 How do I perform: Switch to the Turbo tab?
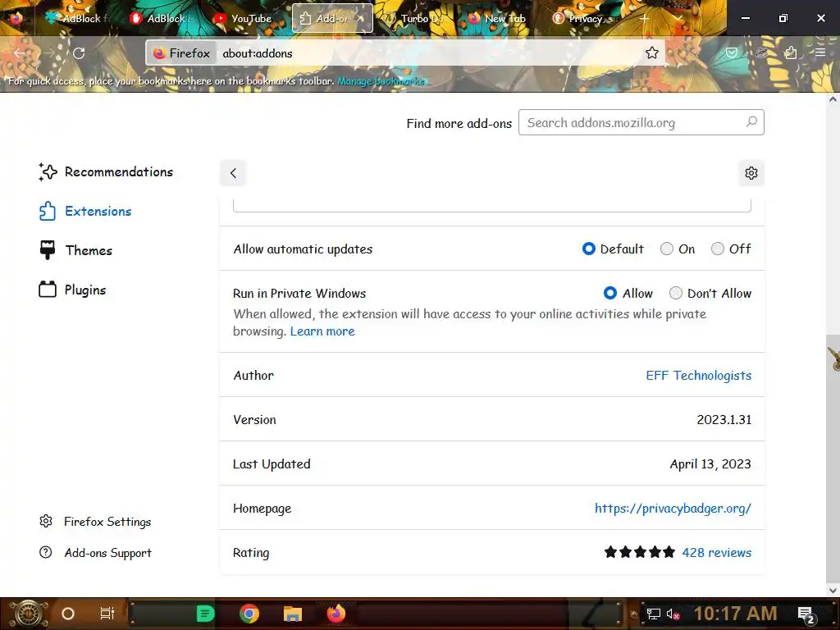click(x=415, y=18)
